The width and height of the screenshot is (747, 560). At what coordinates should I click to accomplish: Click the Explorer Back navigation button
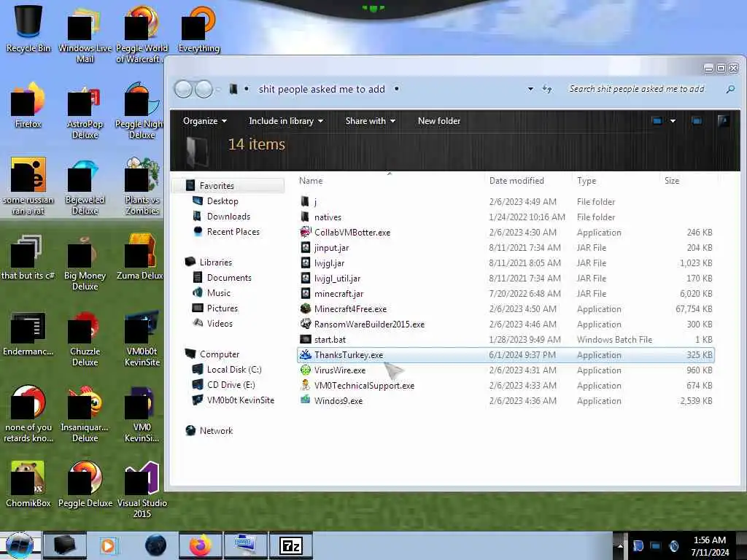point(183,89)
